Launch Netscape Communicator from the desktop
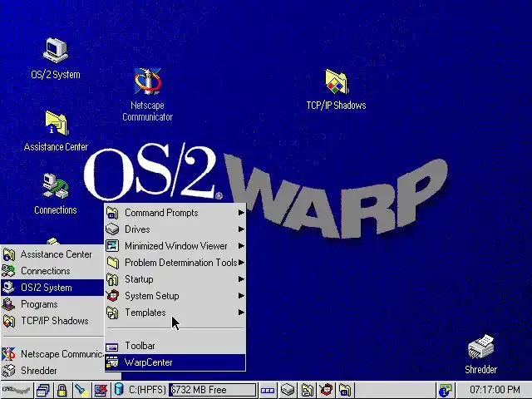Image resolution: width=532 pixels, height=399 pixels. (x=148, y=81)
